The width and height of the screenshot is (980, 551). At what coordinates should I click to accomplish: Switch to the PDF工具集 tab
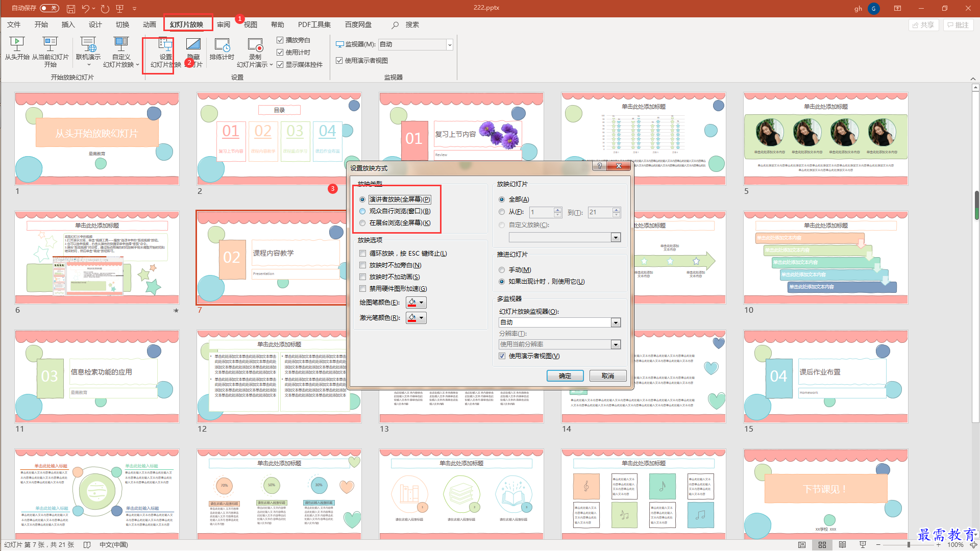(314, 24)
